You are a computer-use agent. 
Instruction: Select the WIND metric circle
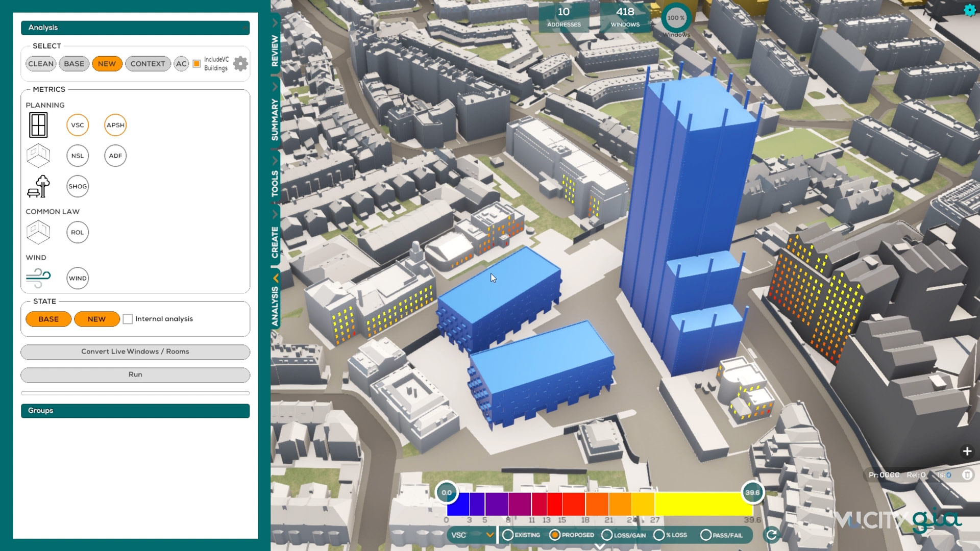point(78,278)
